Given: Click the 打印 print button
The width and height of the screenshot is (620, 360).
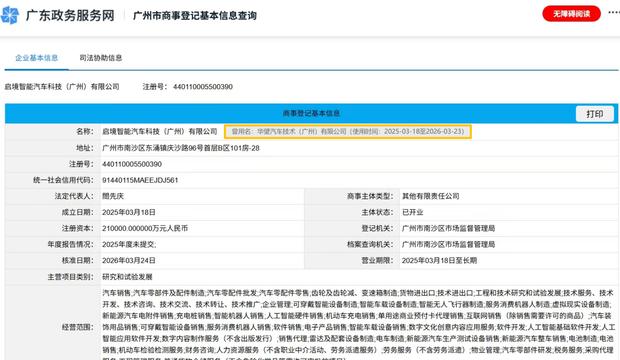Looking at the screenshot, I should [x=595, y=114].
